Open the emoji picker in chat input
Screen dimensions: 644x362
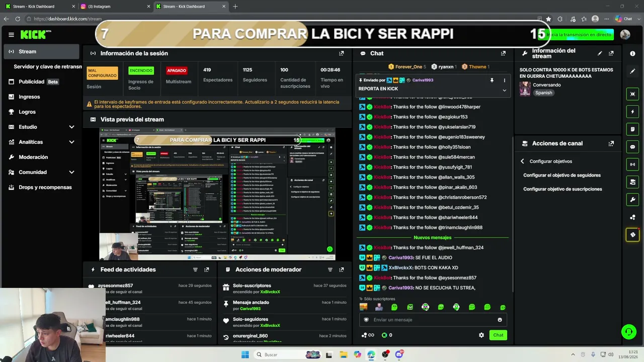click(500, 320)
